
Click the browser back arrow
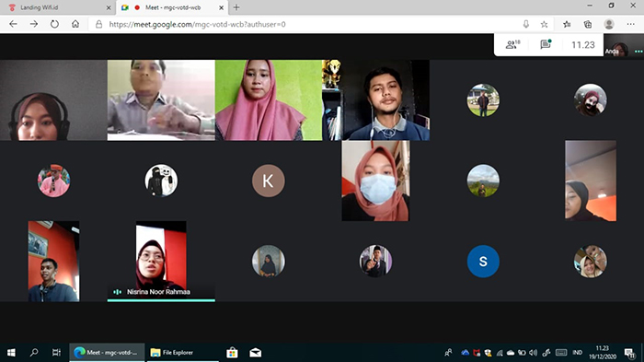pos(13,24)
